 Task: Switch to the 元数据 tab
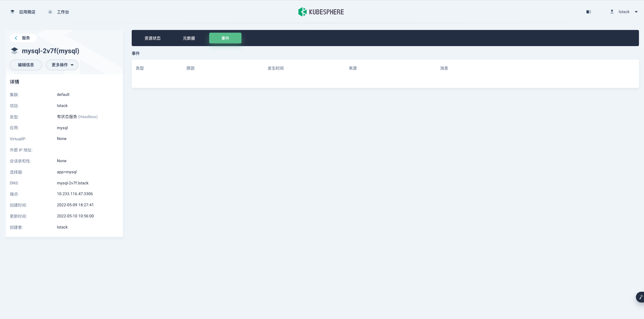click(189, 38)
